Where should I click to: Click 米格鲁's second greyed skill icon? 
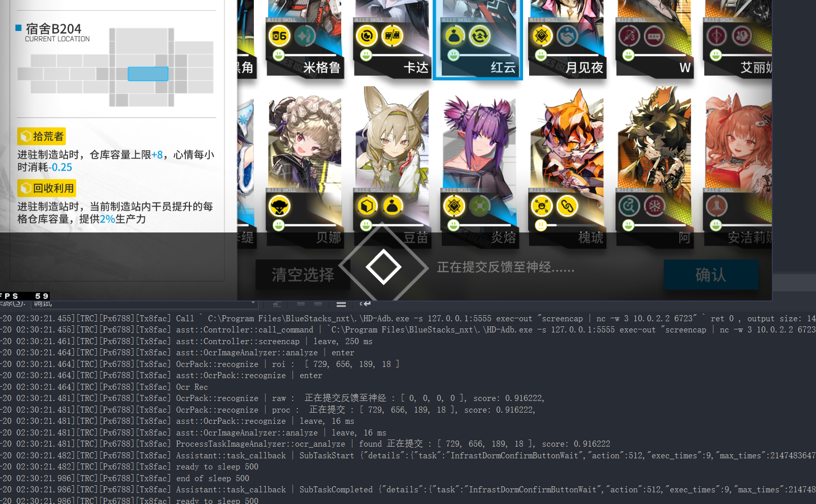305,36
